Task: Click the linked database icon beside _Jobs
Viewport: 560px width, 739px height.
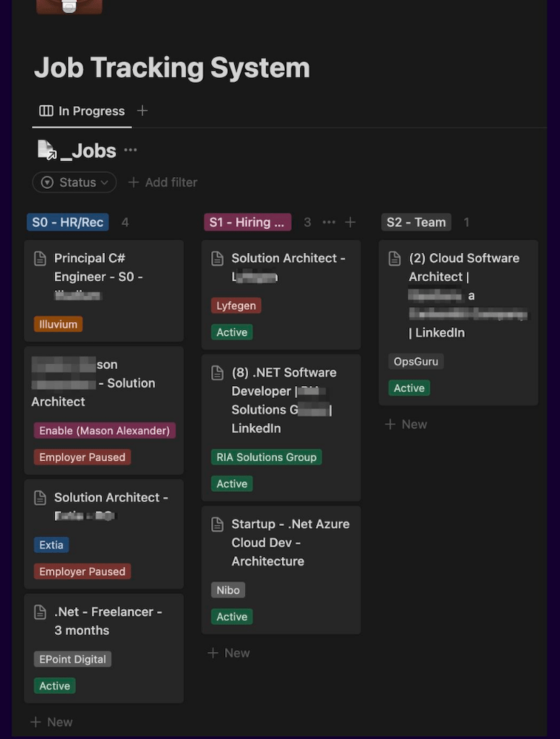Action: 47,150
